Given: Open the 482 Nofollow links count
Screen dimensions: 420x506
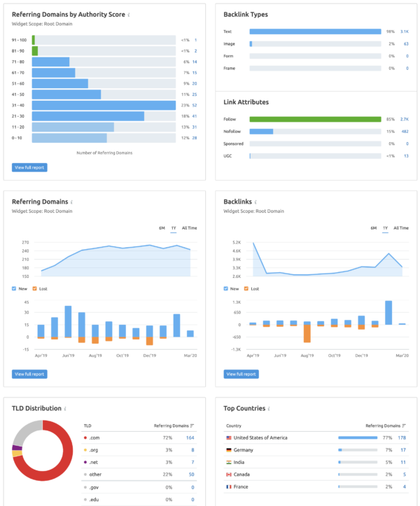Looking at the screenshot, I should point(405,132).
